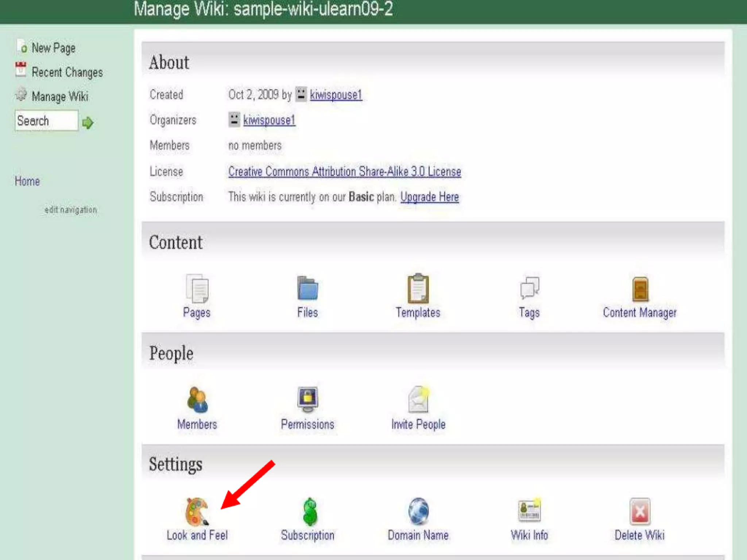Click the Tags icon
The image size is (747, 560).
[529, 288]
